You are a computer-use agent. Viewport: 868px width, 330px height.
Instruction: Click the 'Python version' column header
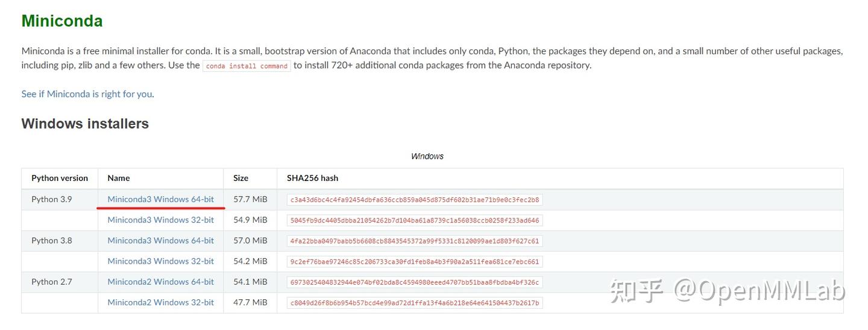(x=60, y=178)
